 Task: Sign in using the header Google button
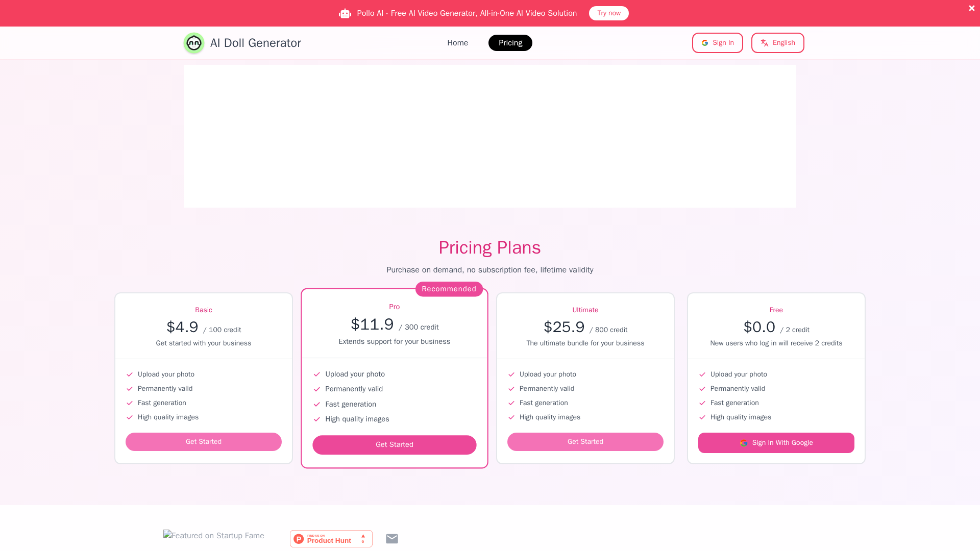(x=717, y=43)
